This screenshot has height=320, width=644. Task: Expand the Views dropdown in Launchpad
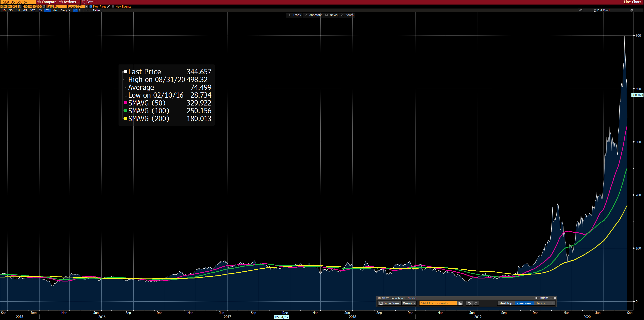tap(409, 303)
